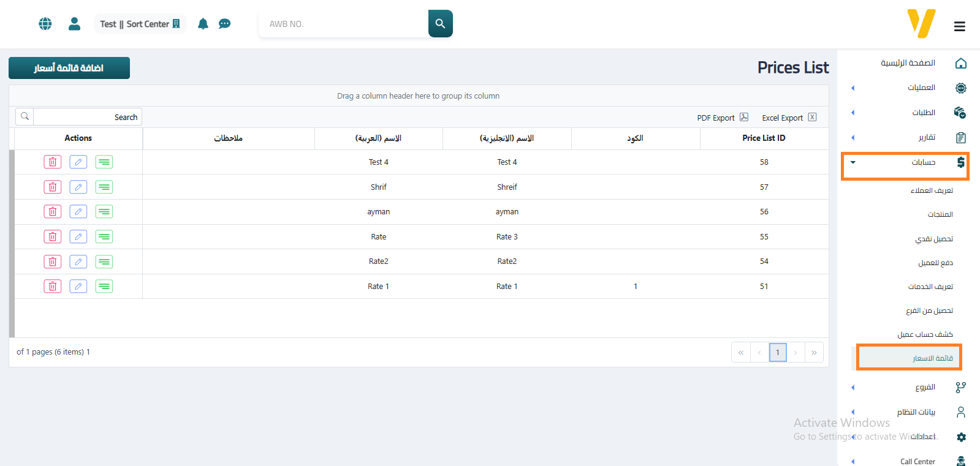The width and height of the screenshot is (980, 466).
Task: Click the grid search magnifier icon
Action: click(25, 116)
